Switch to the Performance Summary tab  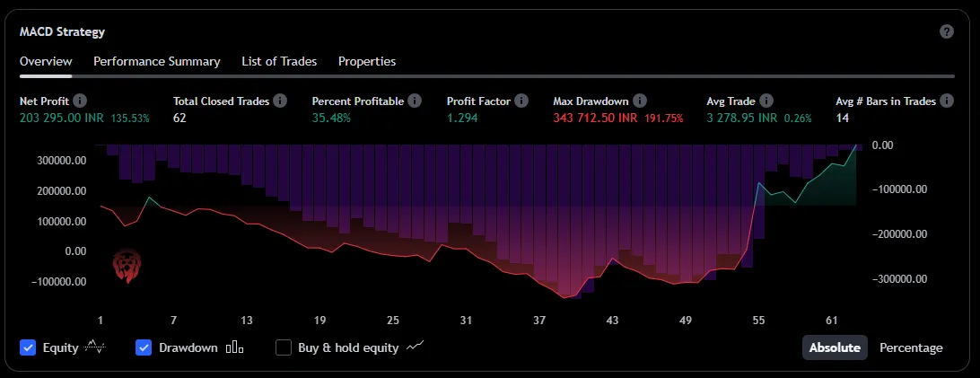(x=157, y=61)
